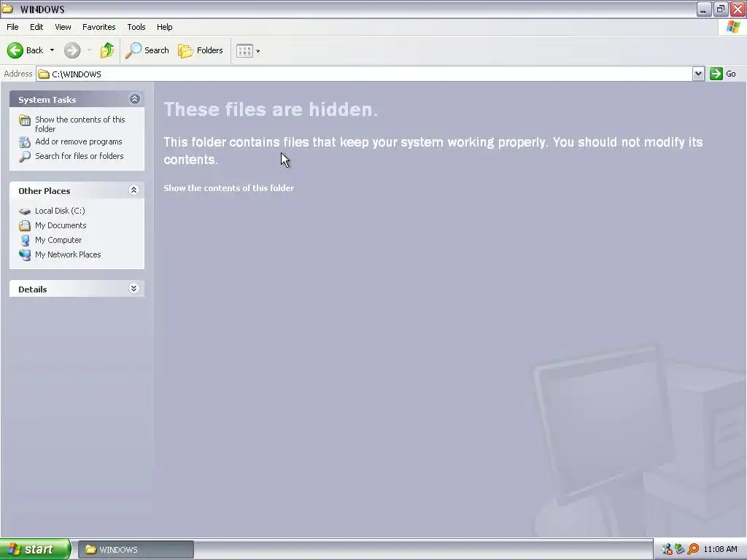Screen dimensions: 747x560
Task: Click the greyed Forward arrow button
Action: coord(72,50)
